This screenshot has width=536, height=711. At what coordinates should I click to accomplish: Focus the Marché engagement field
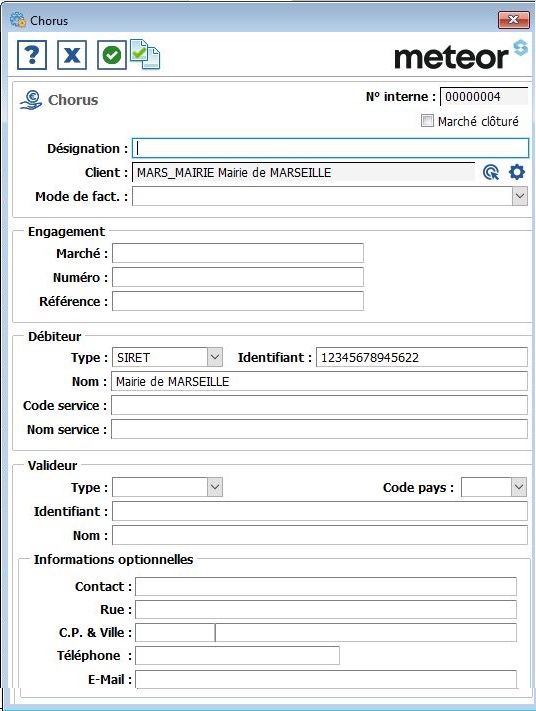tap(238, 253)
